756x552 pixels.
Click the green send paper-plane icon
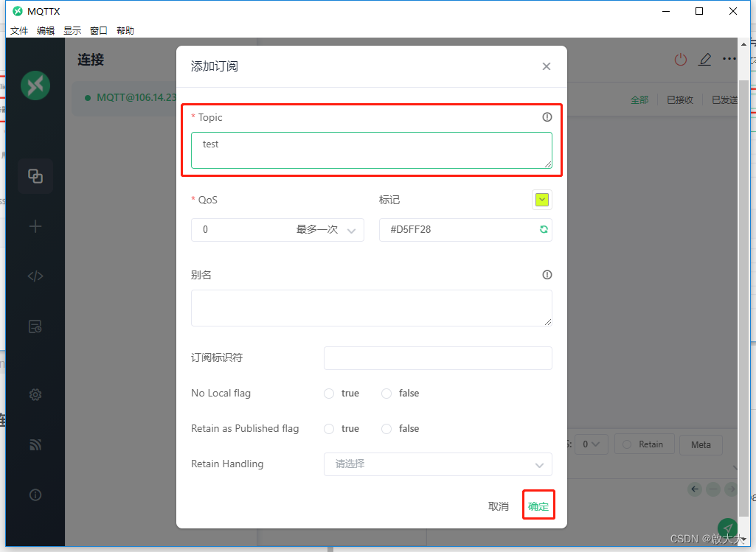[727, 528]
